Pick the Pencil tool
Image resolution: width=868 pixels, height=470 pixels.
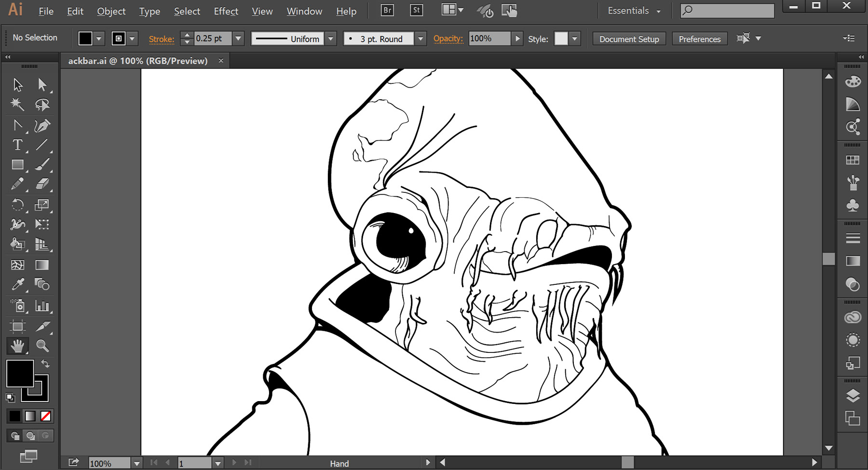tap(18, 184)
